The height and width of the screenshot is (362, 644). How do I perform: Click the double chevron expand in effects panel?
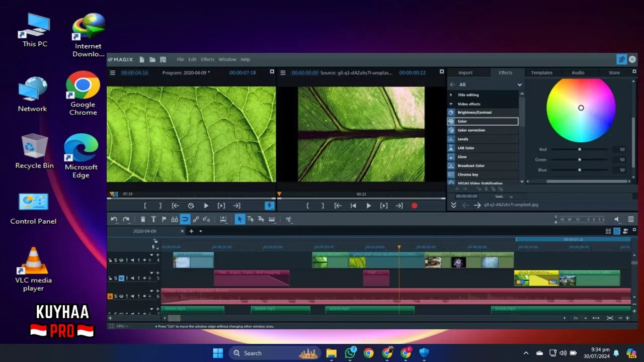[x=453, y=205]
